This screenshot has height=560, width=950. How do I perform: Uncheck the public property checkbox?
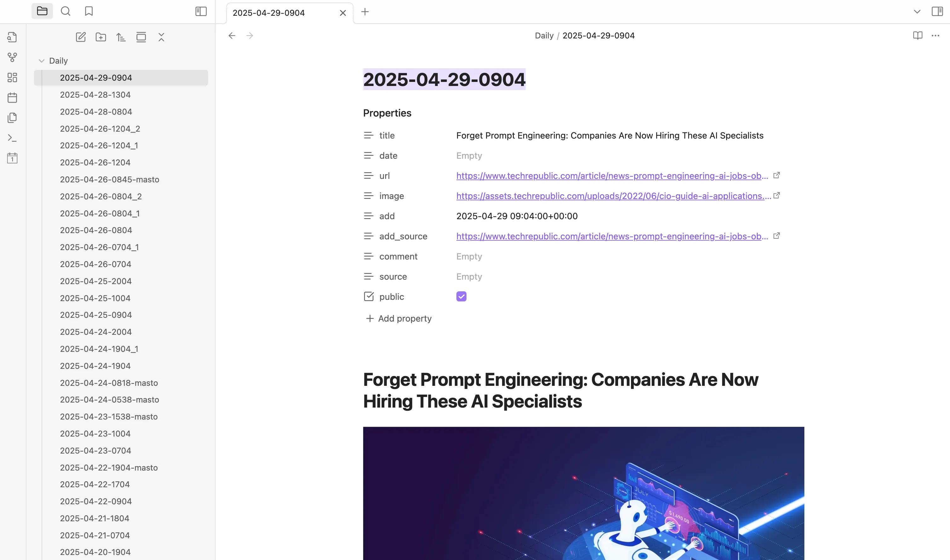[x=461, y=297]
